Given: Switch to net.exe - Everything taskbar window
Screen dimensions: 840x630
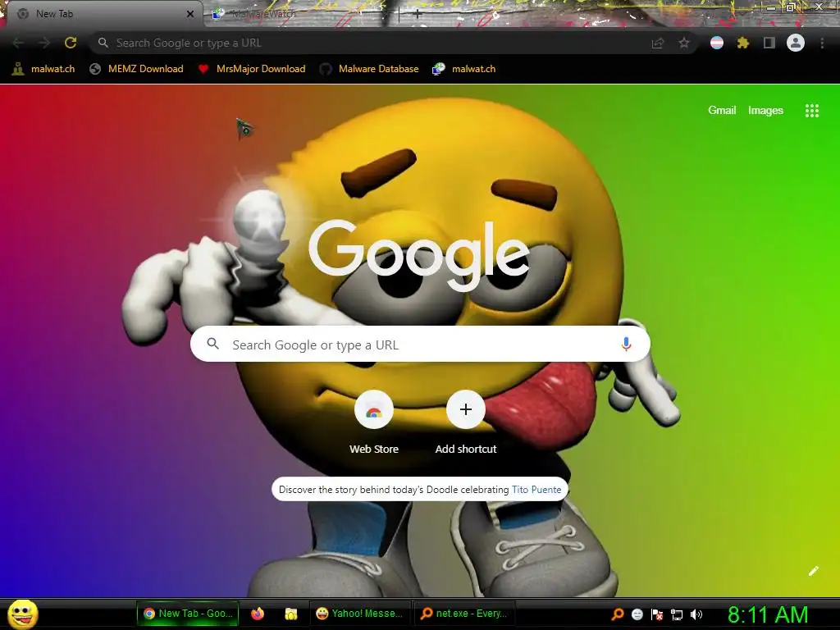Looking at the screenshot, I should coord(464,614).
